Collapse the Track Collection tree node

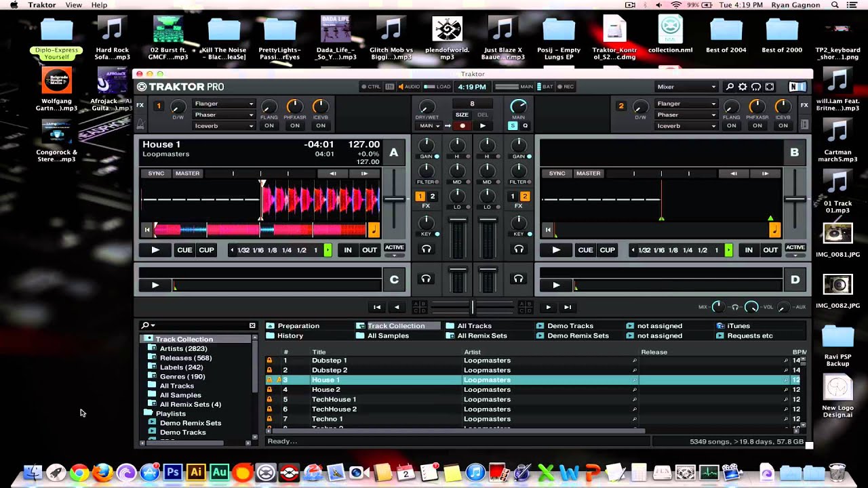click(148, 338)
